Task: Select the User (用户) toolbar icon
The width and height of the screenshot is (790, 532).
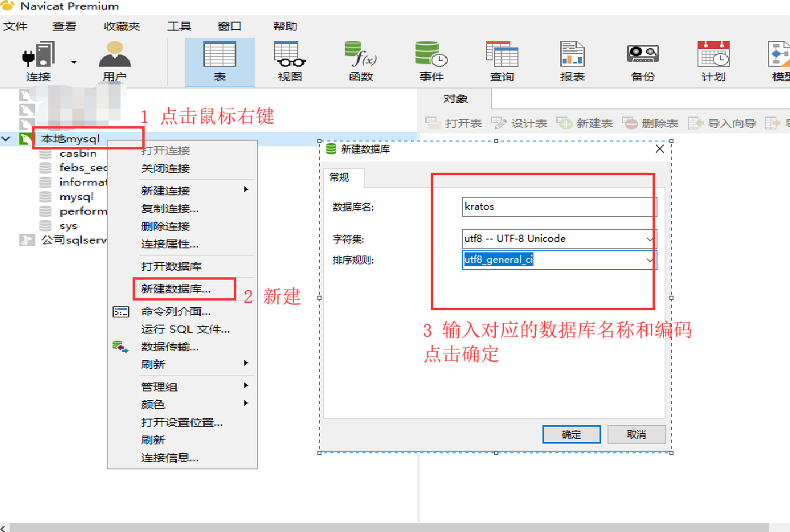Action: (x=115, y=62)
